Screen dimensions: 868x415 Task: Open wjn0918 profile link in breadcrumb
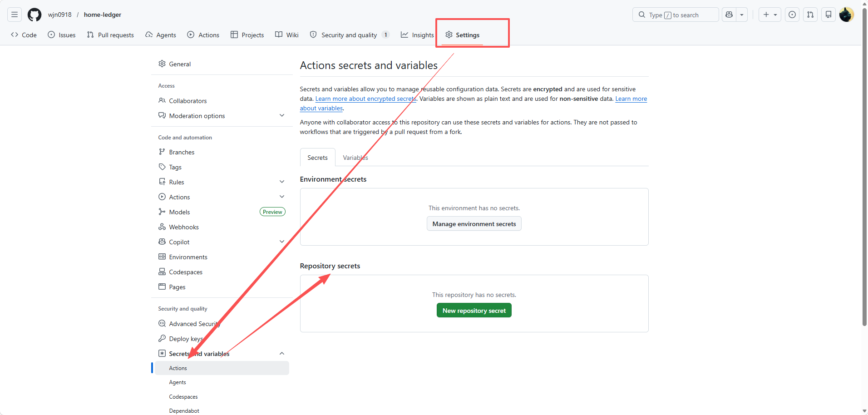point(60,15)
